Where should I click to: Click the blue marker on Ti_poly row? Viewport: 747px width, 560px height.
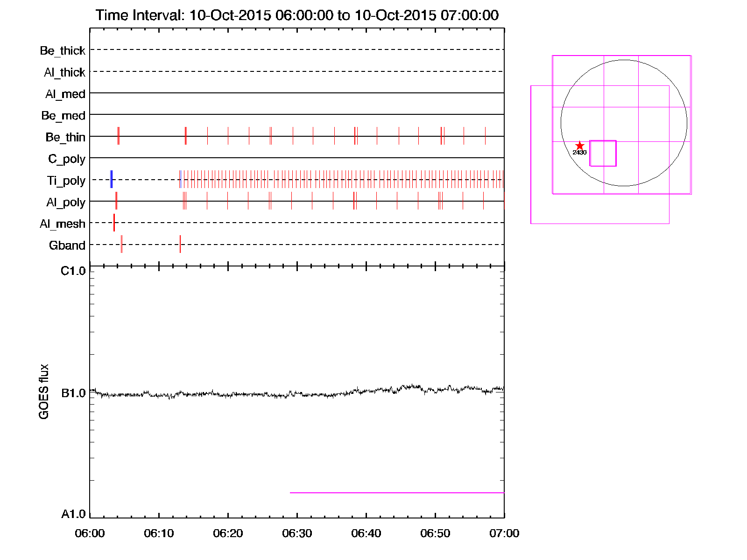coord(111,180)
